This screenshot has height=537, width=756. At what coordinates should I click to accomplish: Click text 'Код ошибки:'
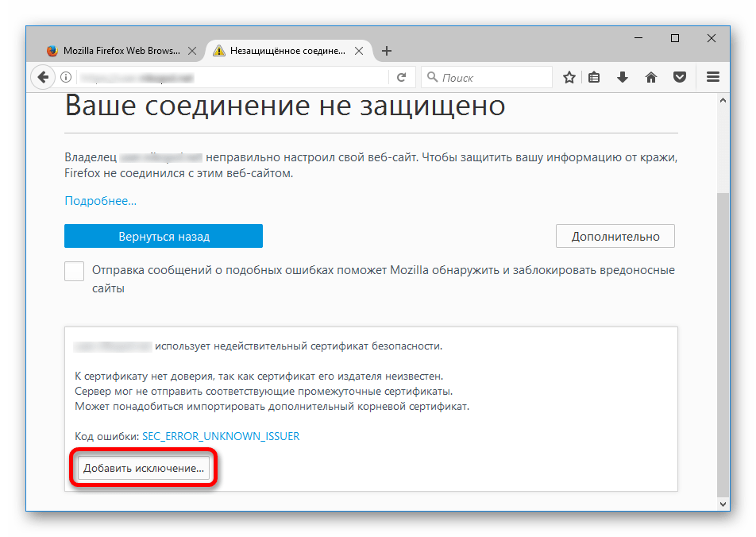[107, 436]
